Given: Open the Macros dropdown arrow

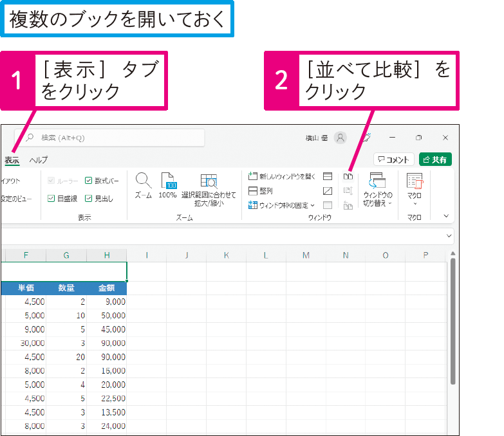Looking at the screenshot, I should (415, 204).
